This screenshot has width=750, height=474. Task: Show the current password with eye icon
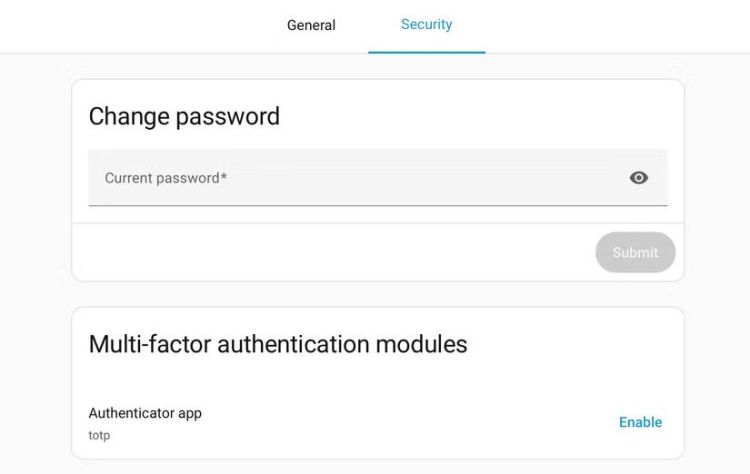tap(639, 178)
